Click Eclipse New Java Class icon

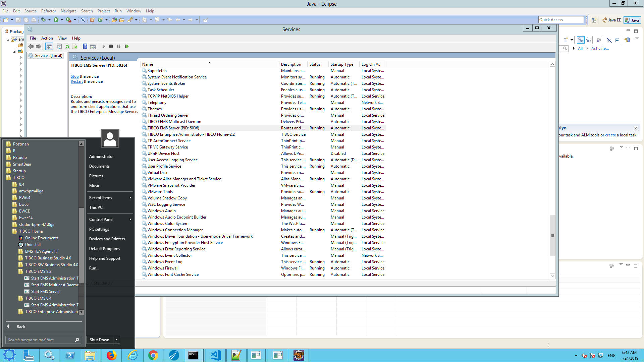pos(100,20)
